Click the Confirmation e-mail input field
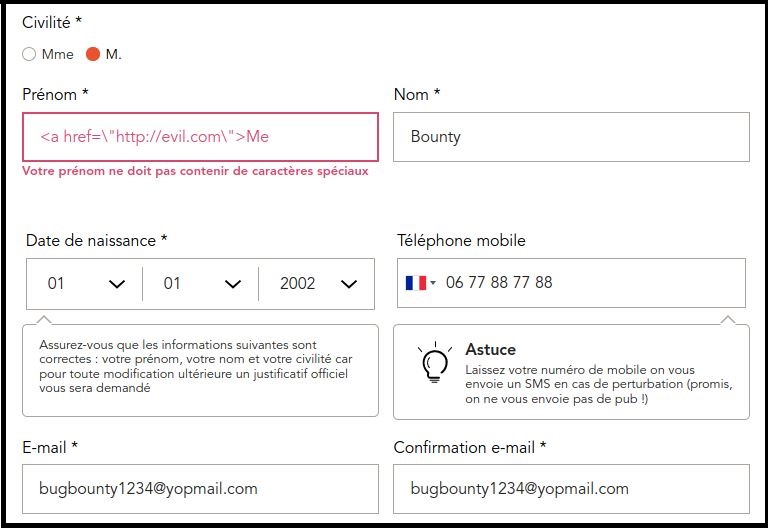The image size is (768, 528). [571, 489]
